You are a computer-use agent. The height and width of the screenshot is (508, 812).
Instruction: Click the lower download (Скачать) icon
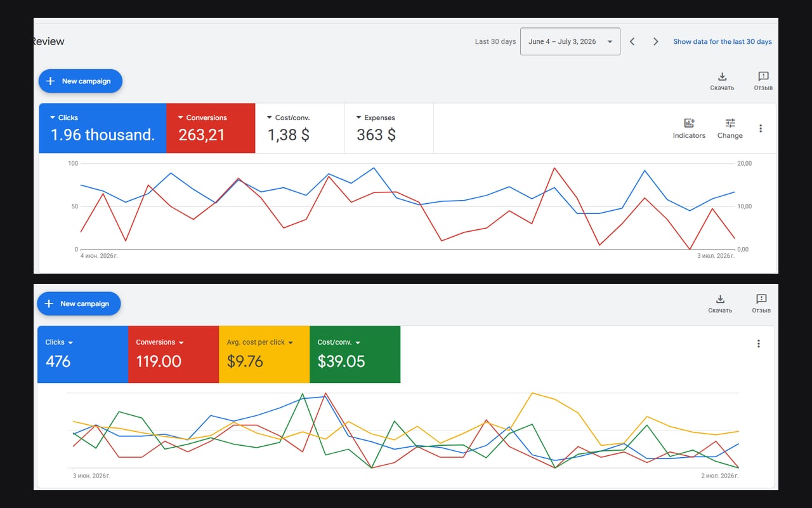(x=720, y=299)
